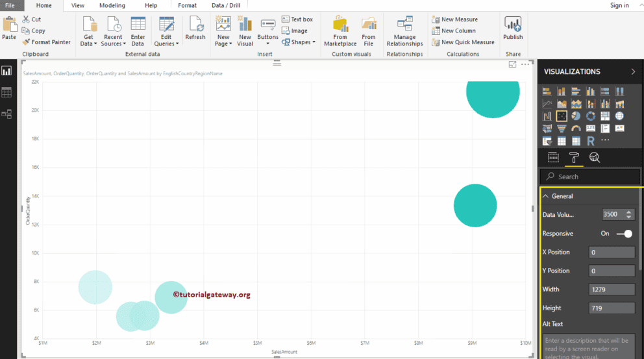
Task: Click New Measure
Action: click(454, 19)
